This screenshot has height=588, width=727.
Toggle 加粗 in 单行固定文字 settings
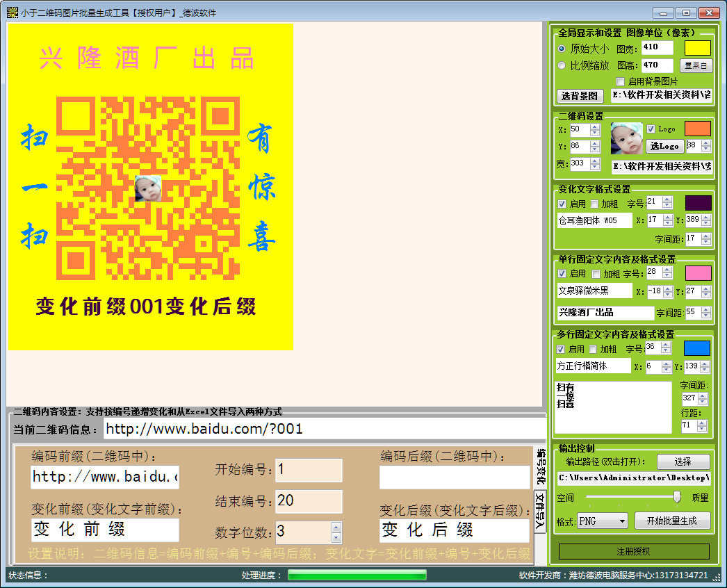click(x=596, y=274)
